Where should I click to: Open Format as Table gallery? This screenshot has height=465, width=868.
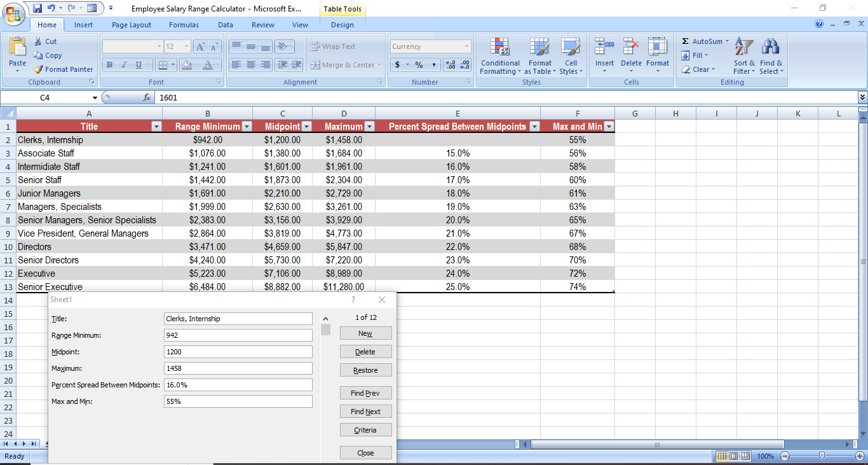540,56
